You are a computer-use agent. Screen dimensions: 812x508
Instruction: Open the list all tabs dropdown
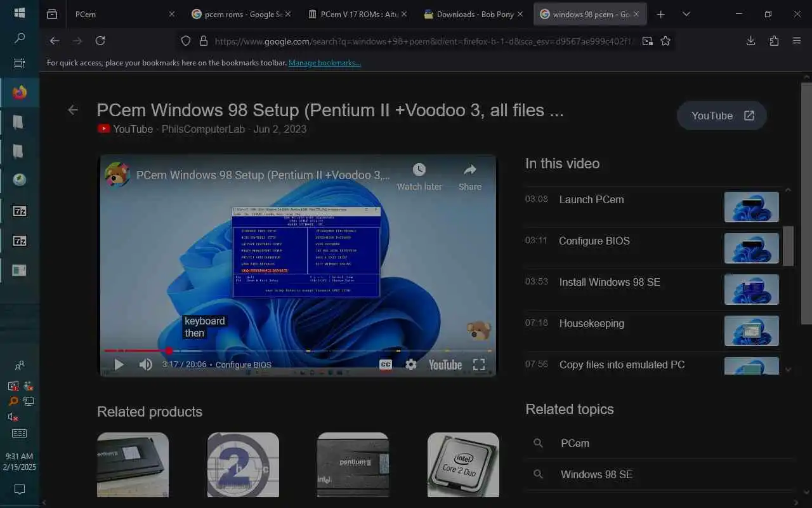[686, 14]
